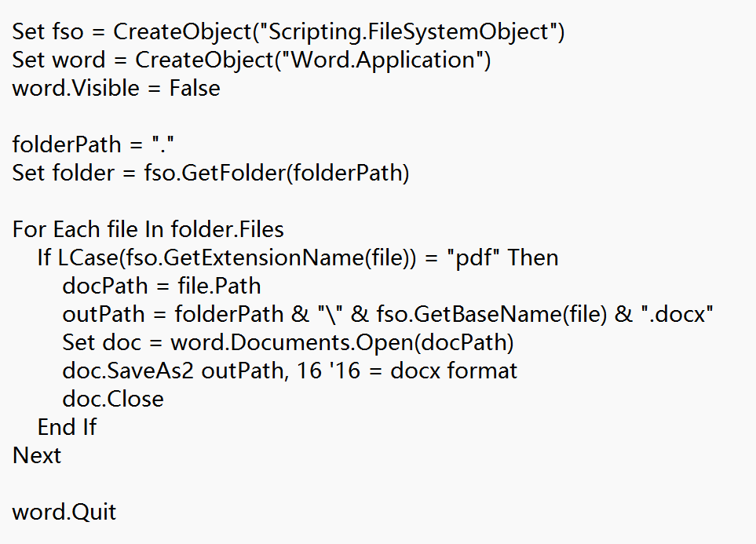Click the "Scripting.FileSystemObject" string in line one
Screen dimensions: 756x544
[x=407, y=32]
